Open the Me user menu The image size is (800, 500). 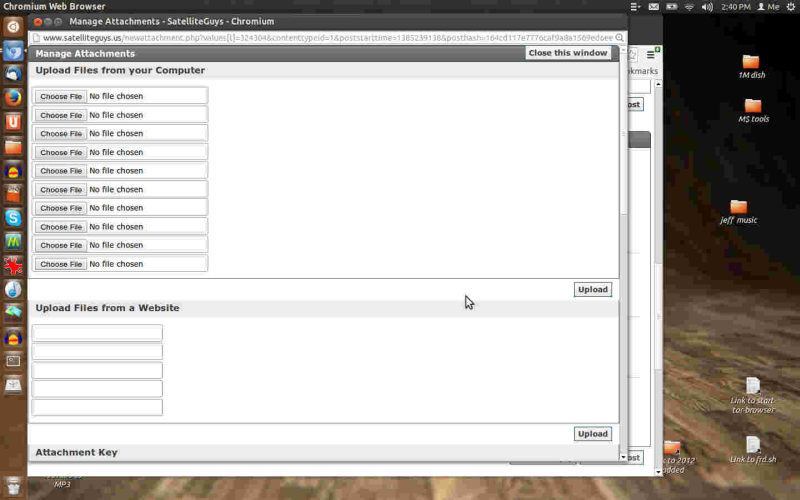768,7
